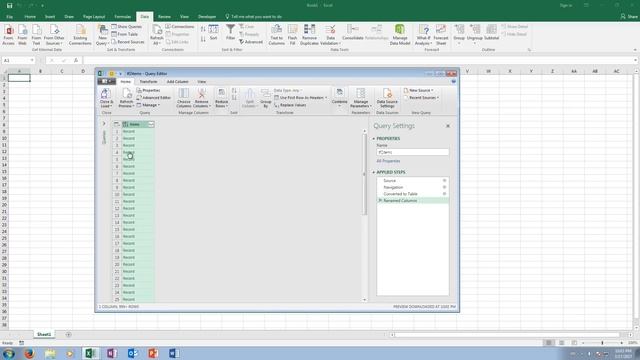Screen dimensions: 640x360
Task: Open the Excel Developer tab
Action: click(207, 17)
